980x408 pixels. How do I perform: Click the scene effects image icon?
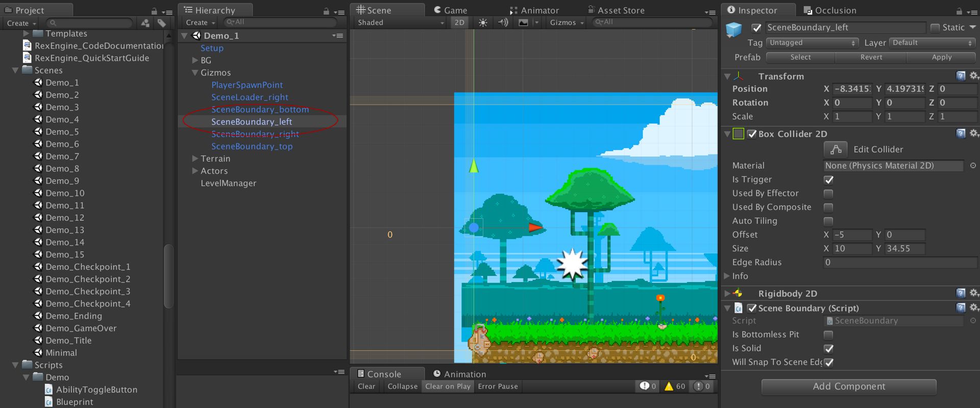click(523, 22)
